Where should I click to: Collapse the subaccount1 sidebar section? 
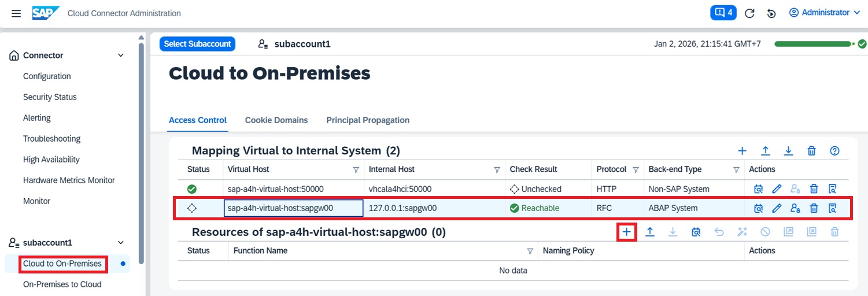(x=121, y=243)
